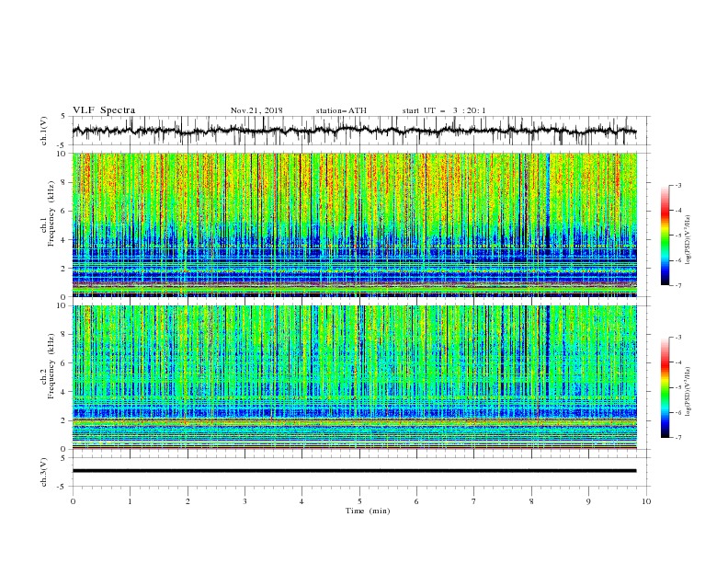The height and width of the screenshot is (563, 728).
Task: Click the "-5" tick on ch.2 colorbar
Action: tap(677, 387)
